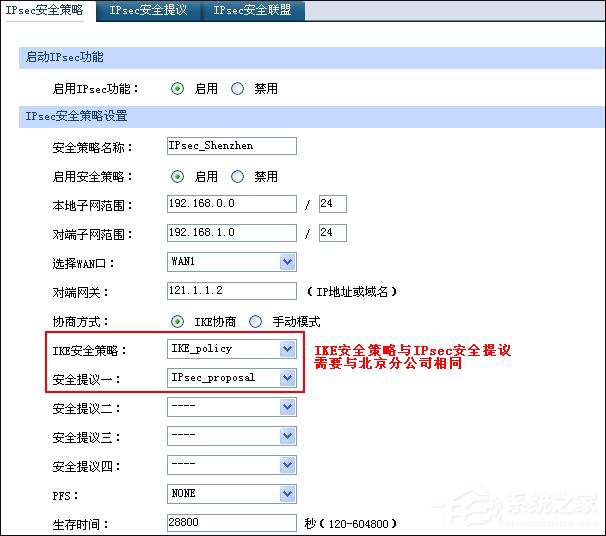The image size is (606, 536).
Task: Click the 对端子网范围 address field
Action: coord(232,233)
